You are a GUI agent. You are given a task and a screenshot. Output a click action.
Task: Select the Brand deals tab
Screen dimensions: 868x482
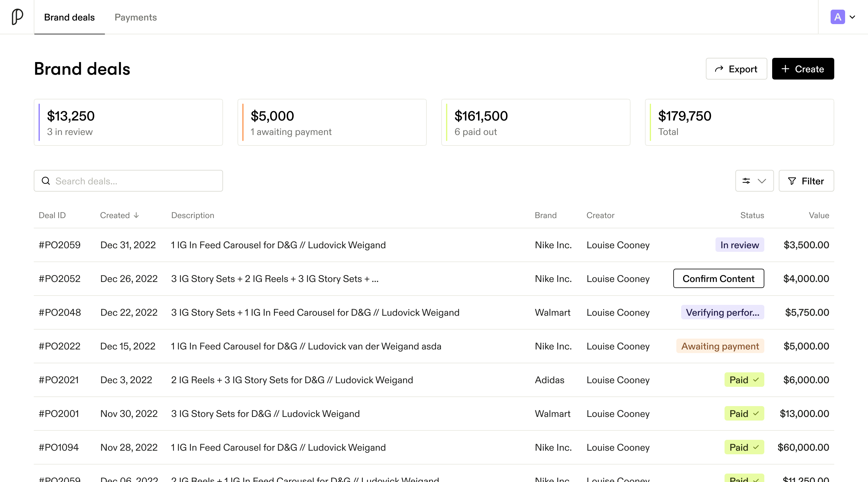tap(69, 17)
